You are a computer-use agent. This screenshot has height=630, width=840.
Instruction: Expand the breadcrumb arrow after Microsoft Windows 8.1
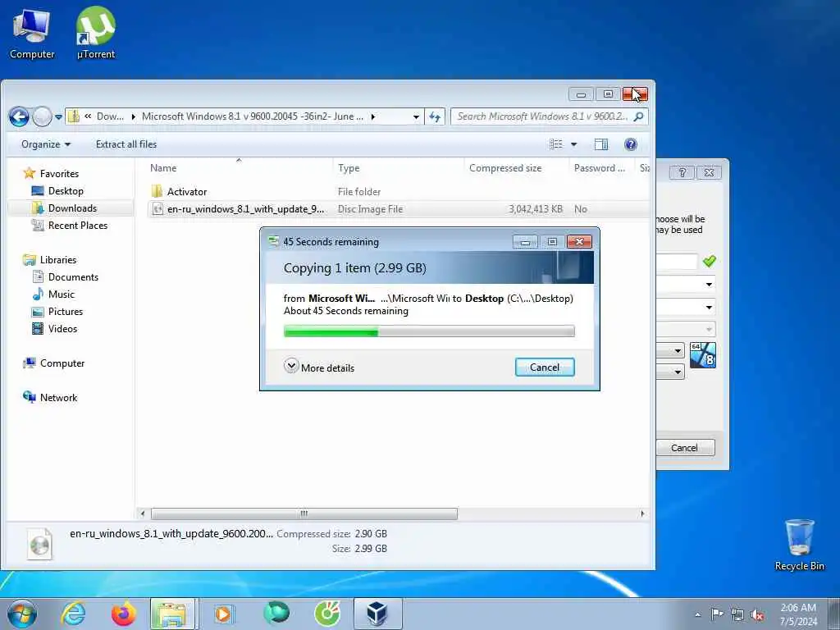pos(373,116)
